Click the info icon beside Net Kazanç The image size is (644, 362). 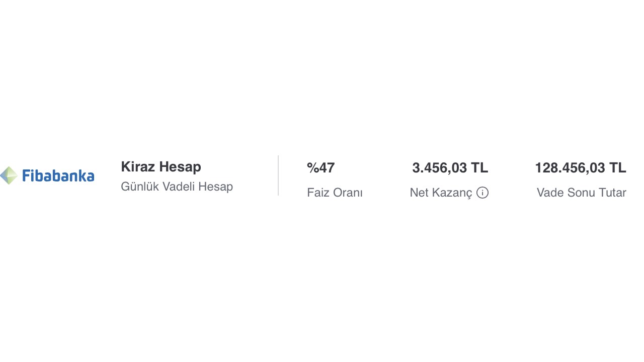tap(482, 193)
